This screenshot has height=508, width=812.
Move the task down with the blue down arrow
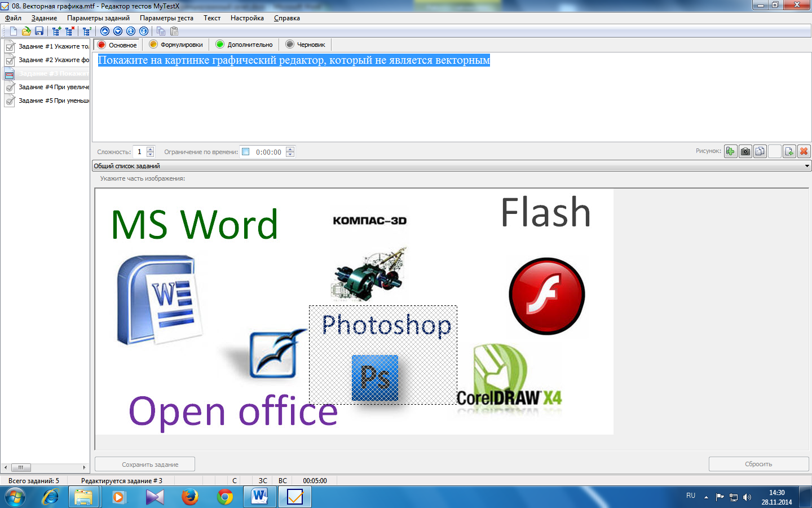tap(118, 31)
